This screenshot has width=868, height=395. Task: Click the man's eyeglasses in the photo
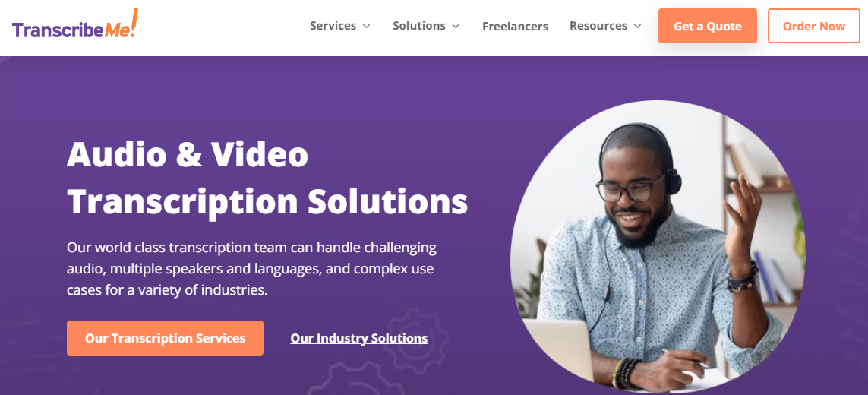630,189
